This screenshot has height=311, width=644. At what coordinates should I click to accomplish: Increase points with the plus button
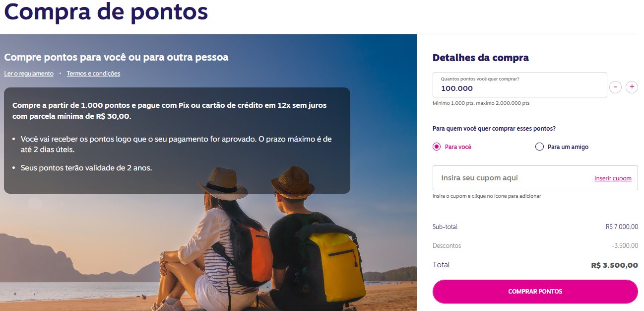coord(632,87)
